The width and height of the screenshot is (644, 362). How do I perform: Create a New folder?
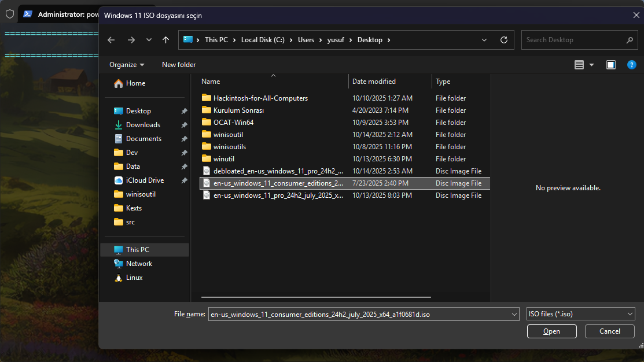pos(179,64)
